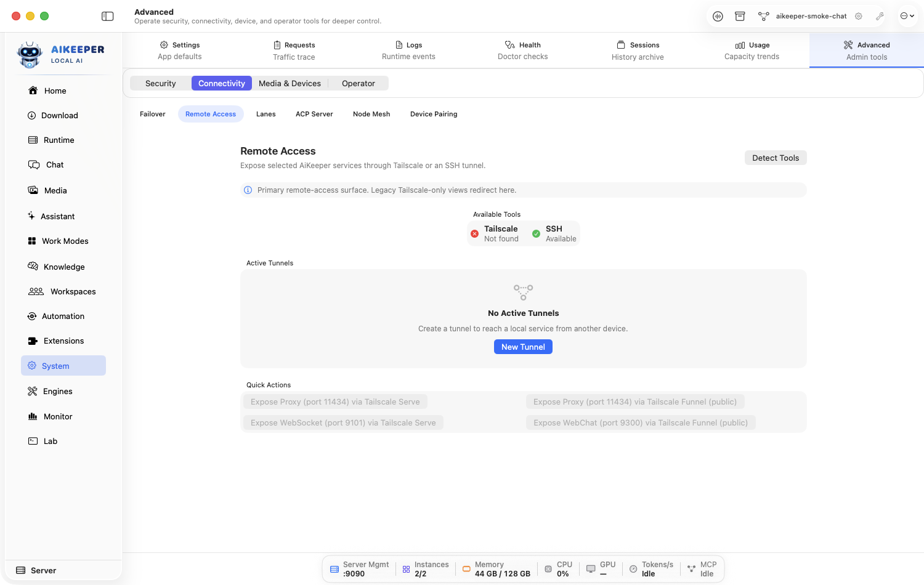Open the Remote Access sub-tab

[211, 114]
